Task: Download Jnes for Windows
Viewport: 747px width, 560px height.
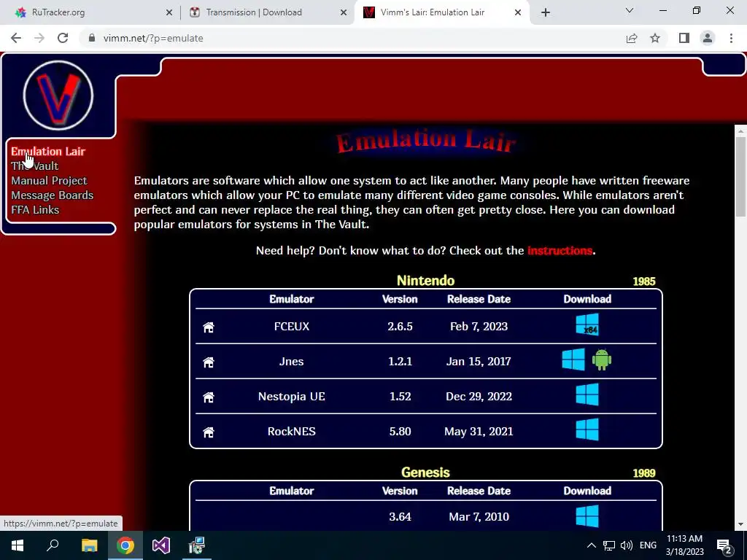Action: (x=573, y=359)
